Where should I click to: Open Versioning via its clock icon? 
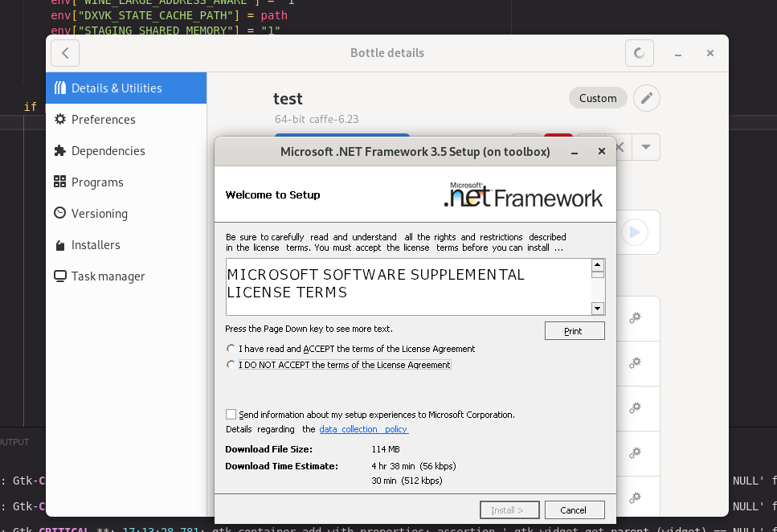(59, 213)
